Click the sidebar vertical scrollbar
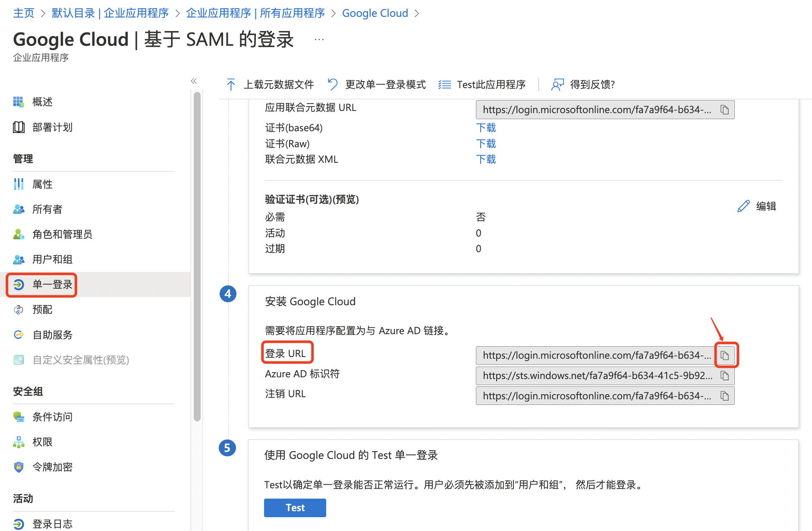This screenshot has width=812, height=531. 197,256
